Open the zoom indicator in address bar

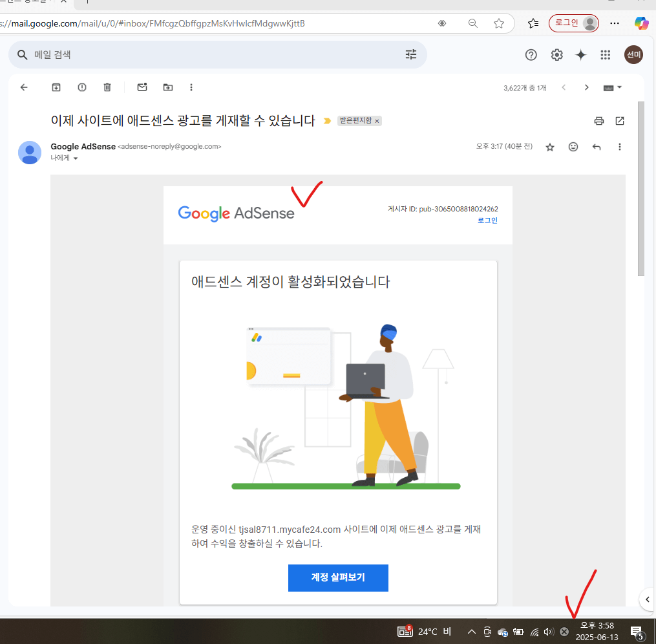pos(472,23)
